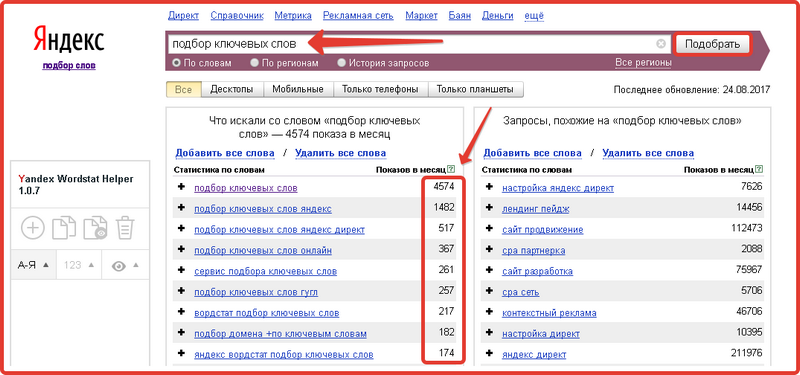Screen dimensions: 800x375
Task: Click the copy list icon in Wordstat Helper
Action: (64, 228)
